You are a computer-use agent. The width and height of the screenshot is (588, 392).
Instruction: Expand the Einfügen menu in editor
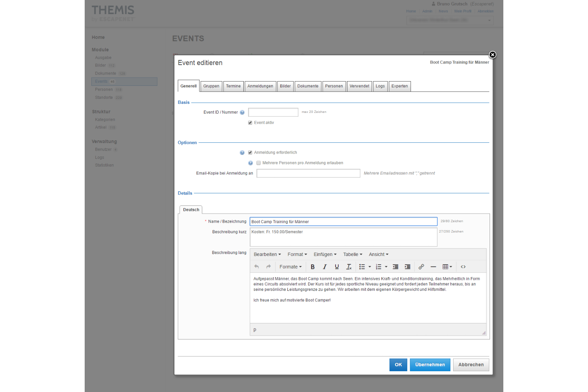pyautogui.click(x=325, y=254)
